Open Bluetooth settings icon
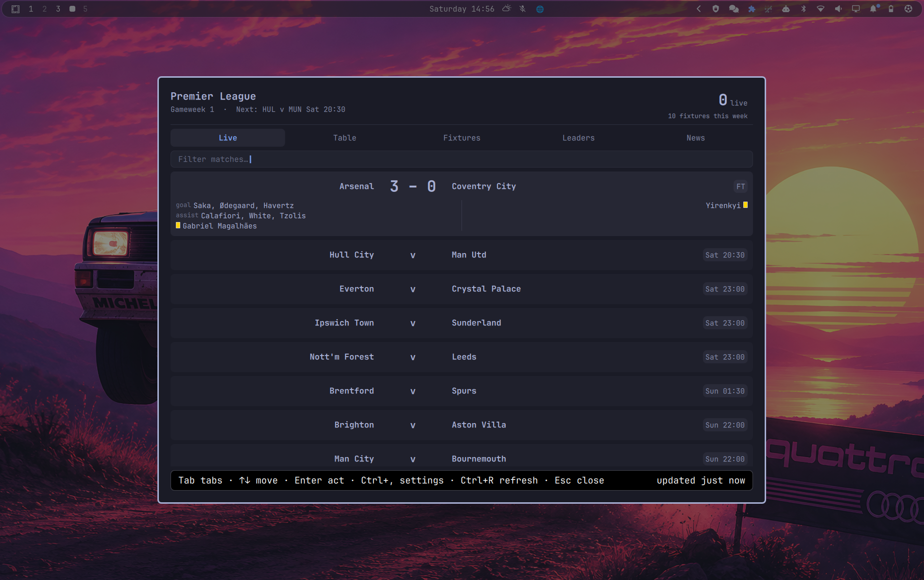The width and height of the screenshot is (924, 580). (x=804, y=9)
